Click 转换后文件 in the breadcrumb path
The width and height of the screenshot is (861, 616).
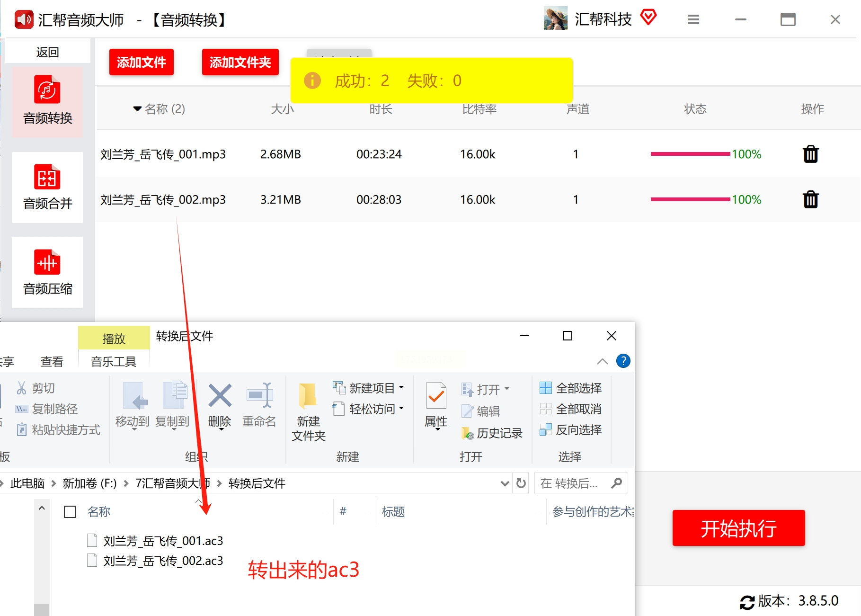click(257, 483)
